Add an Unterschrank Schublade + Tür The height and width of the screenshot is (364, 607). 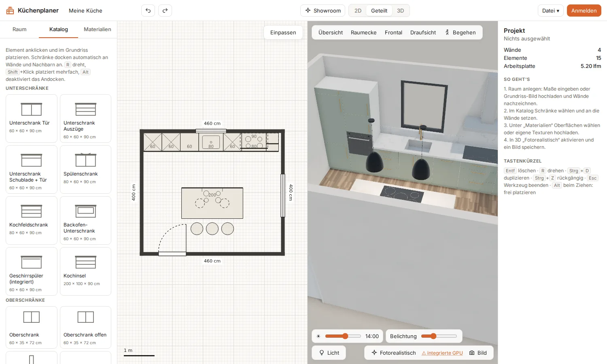click(x=32, y=169)
